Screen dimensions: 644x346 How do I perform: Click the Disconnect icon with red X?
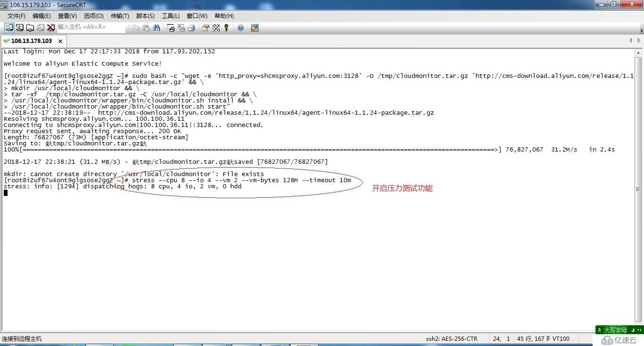coord(51,28)
